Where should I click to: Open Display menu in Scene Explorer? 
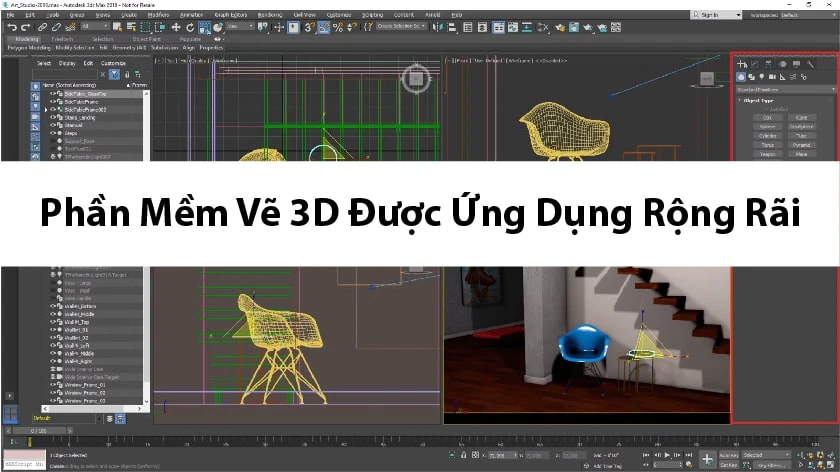[67, 63]
